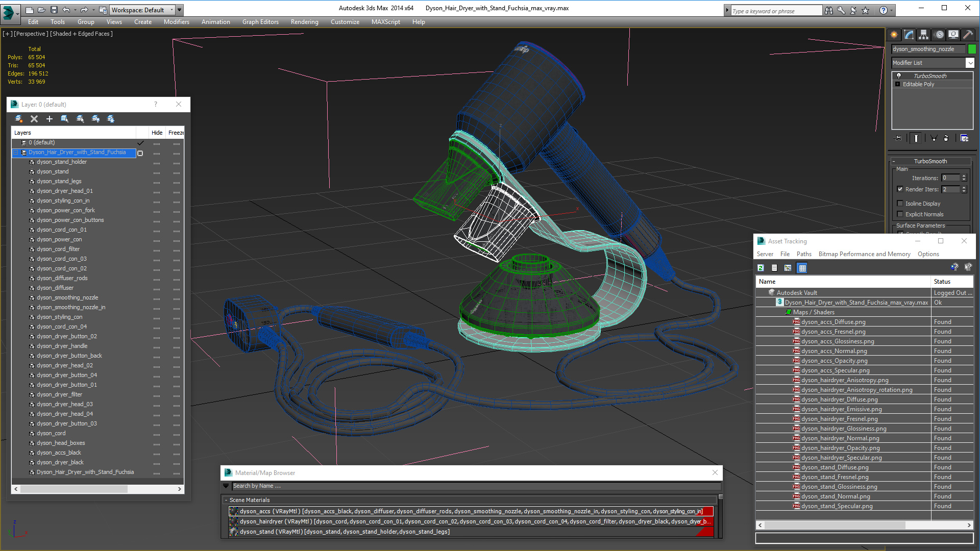
Task: Switch to the Display panel monitor icon
Action: tap(953, 35)
